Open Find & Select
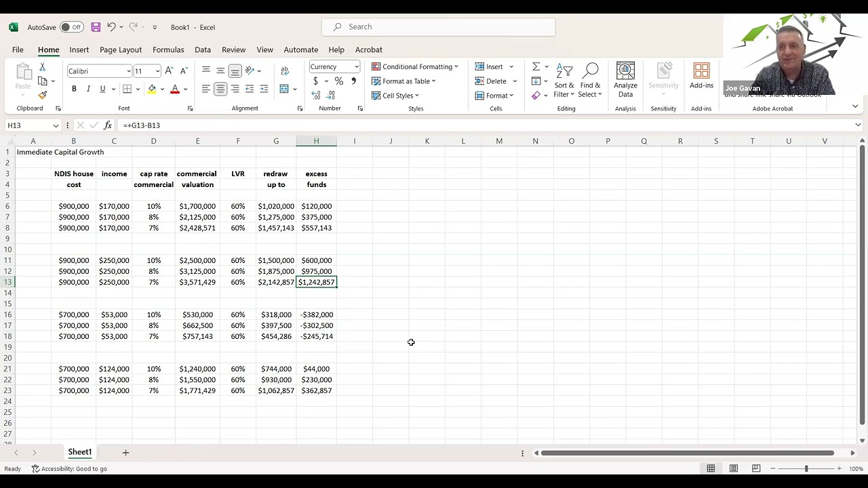The height and width of the screenshot is (488, 868). [590, 80]
